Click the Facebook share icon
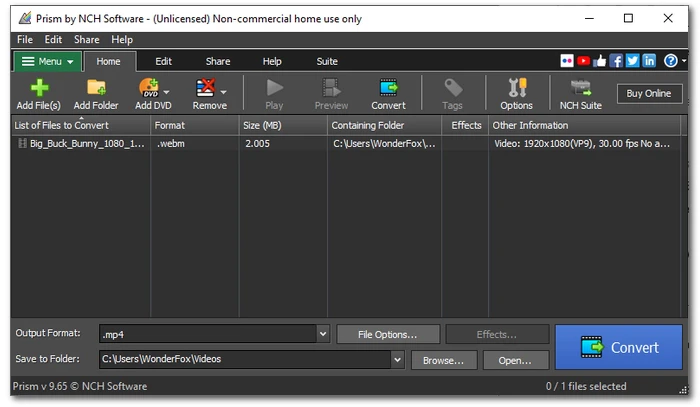Viewport: 700px width, 407px height. pos(616,61)
